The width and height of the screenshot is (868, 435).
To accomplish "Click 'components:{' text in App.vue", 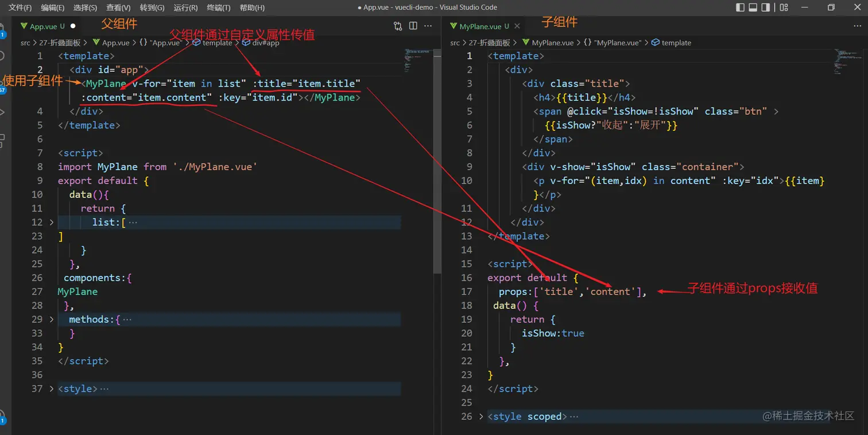I will 98,278.
